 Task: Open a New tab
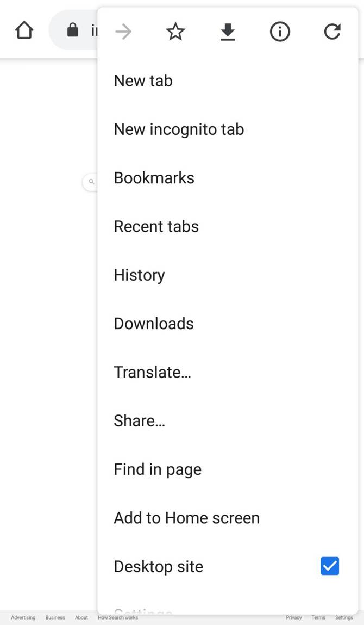click(x=143, y=81)
